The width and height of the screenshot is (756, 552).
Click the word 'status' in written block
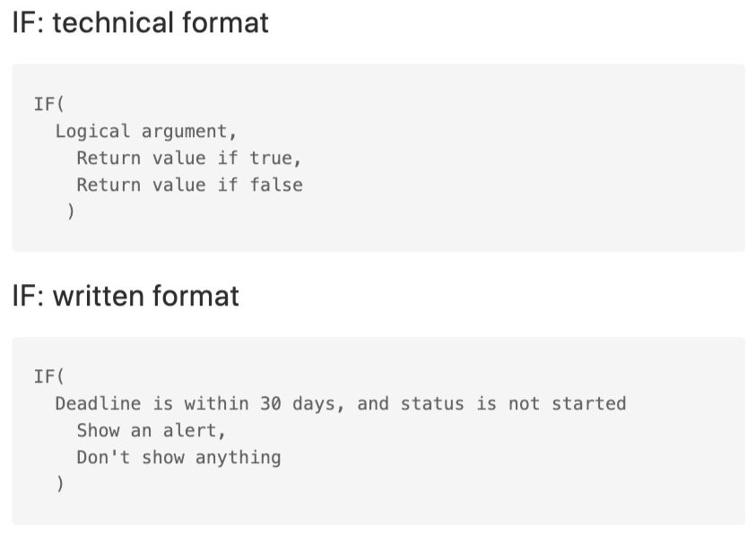(x=432, y=403)
